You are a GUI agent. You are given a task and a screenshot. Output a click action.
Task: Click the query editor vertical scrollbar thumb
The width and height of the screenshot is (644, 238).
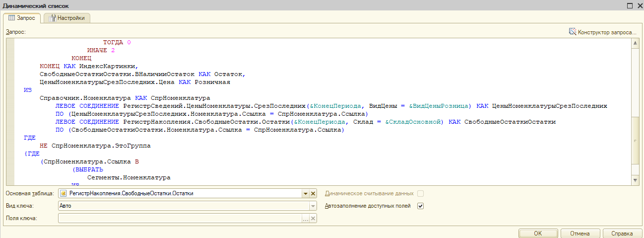click(x=635, y=140)
